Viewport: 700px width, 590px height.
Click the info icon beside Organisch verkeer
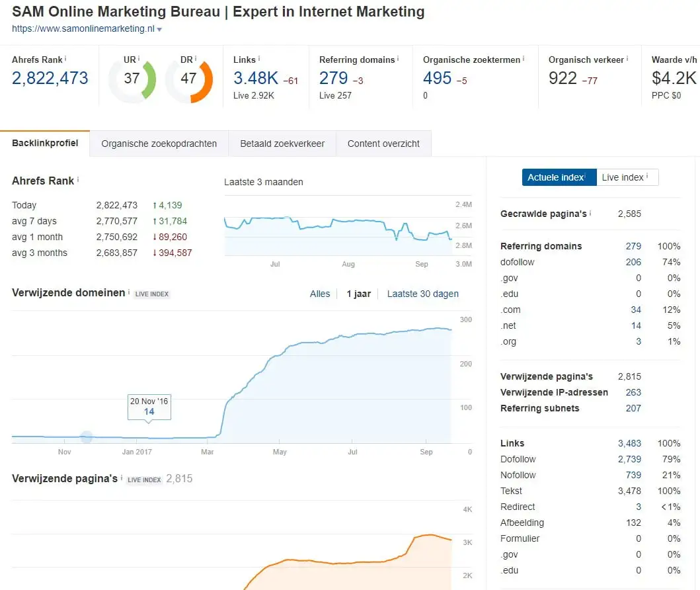[627, 58]
